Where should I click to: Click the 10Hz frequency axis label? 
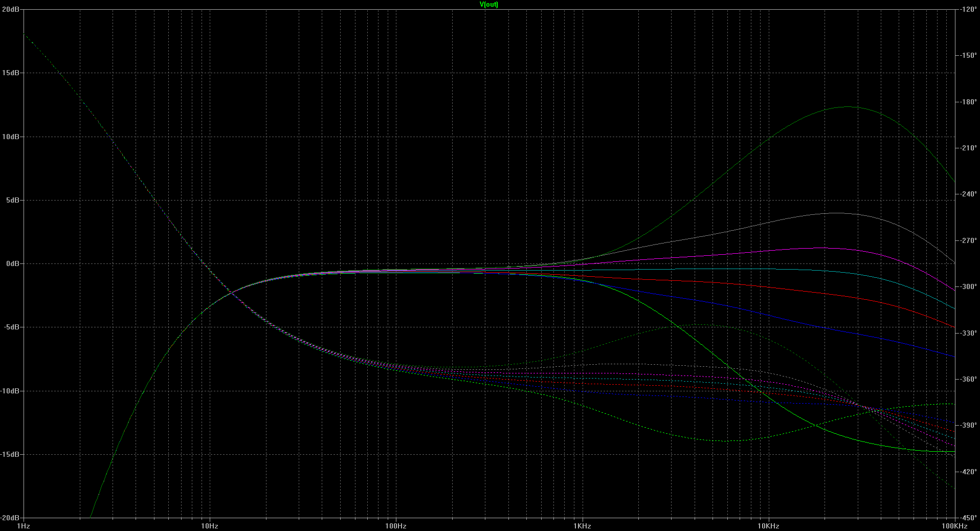(210, 526)
